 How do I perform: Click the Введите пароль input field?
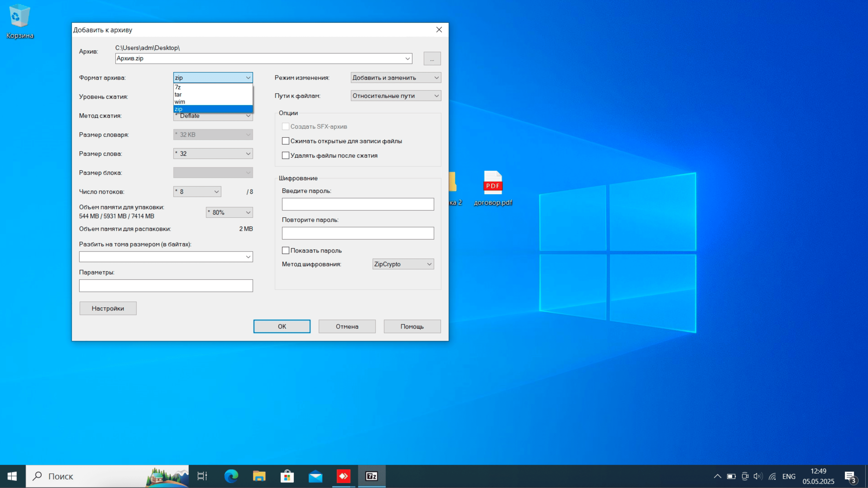click(x=358, y=204)
